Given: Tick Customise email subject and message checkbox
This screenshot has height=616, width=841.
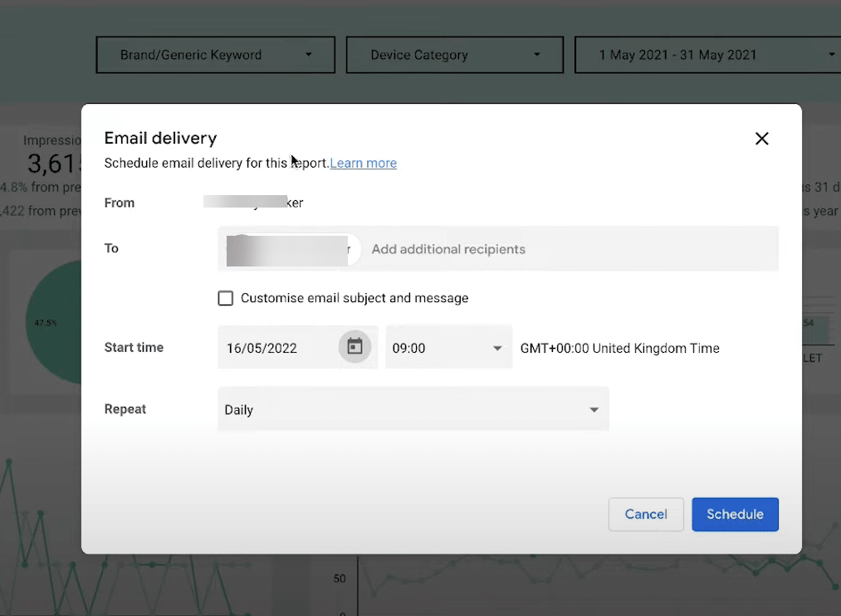Looking at the screenshot, I should (225, 298).
